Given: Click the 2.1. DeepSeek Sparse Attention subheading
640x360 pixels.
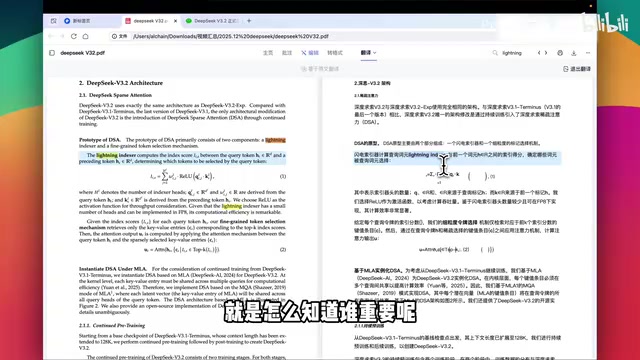Looking at the screenshot, I should (116, 95).
